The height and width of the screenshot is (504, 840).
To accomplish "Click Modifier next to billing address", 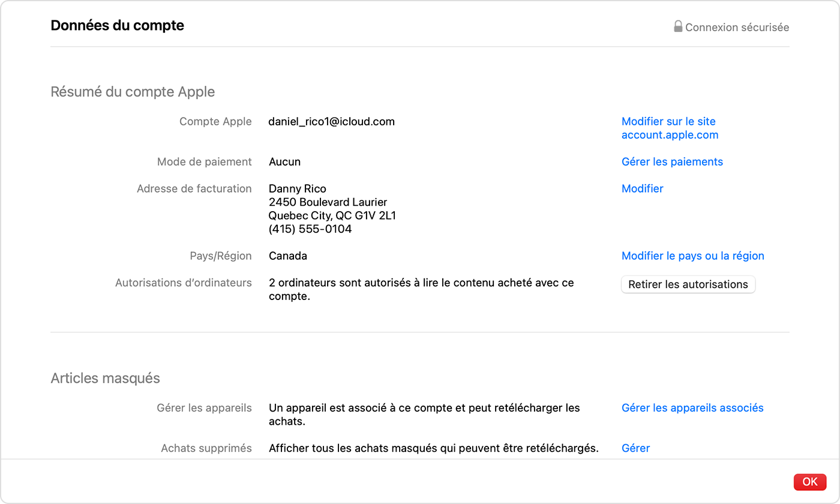I will [x=642, y=188].
